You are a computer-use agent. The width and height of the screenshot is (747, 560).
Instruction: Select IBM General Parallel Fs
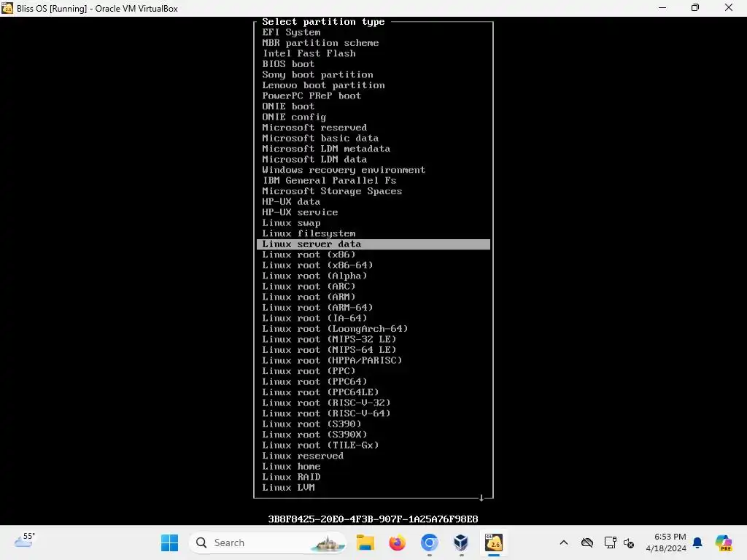[329, 181]
